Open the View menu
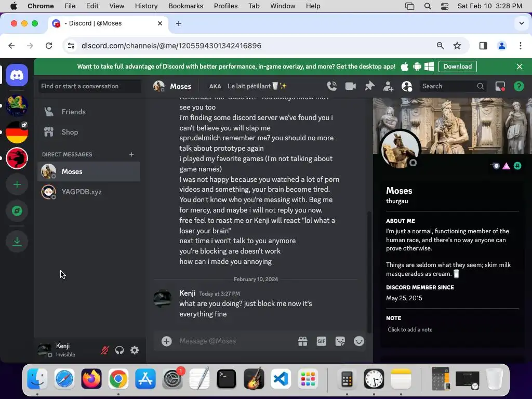This screenshot has height=399, width=532. [x=117, y=6]
